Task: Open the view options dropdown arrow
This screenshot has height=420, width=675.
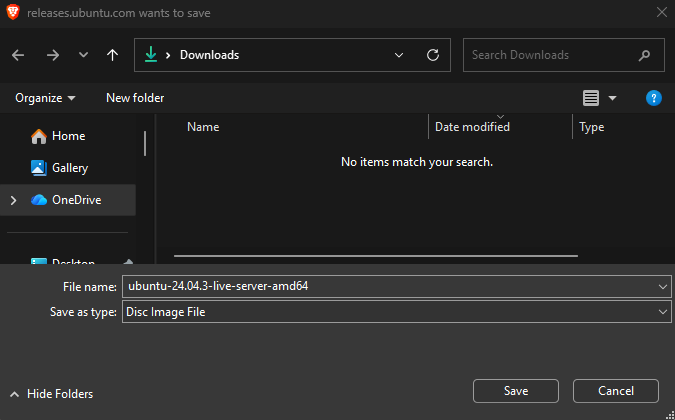Action: point(613,98)
